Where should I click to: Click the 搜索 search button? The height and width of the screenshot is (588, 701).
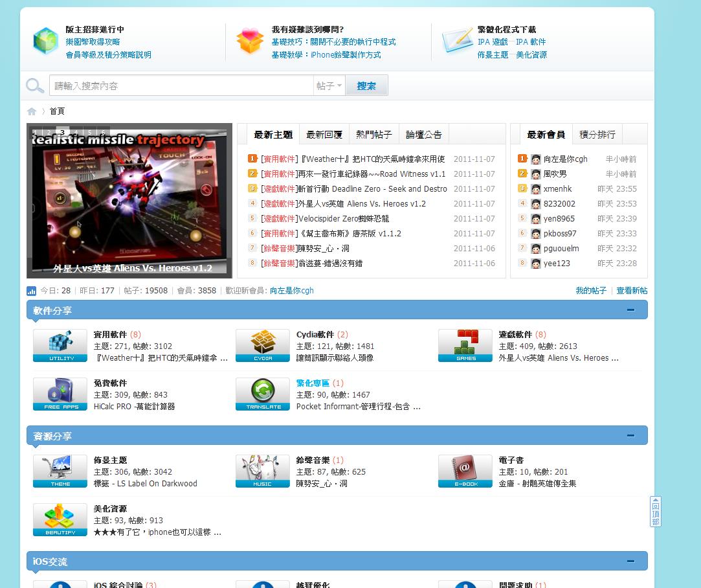pos(366,85)
